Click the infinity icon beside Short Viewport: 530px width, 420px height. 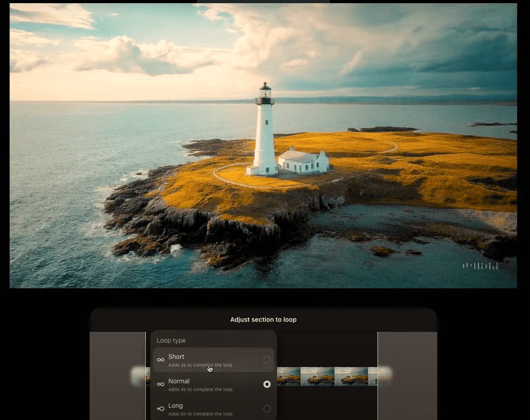pos(161,360)
